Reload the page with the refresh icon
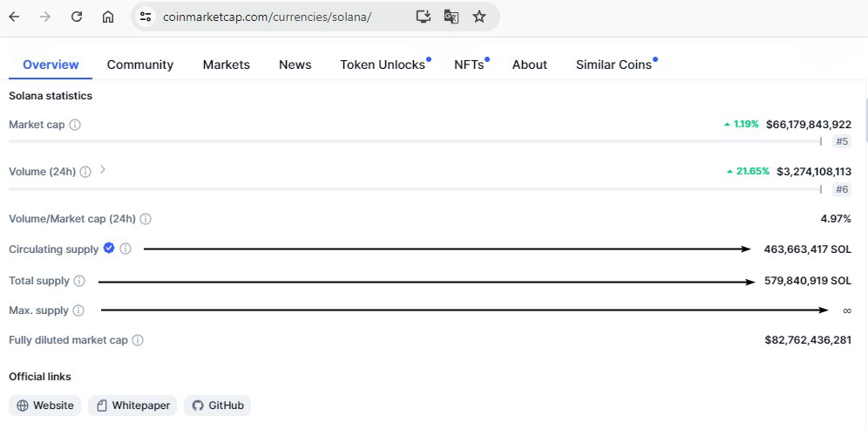Screen dimensions: 868x430 click(77, 17)
